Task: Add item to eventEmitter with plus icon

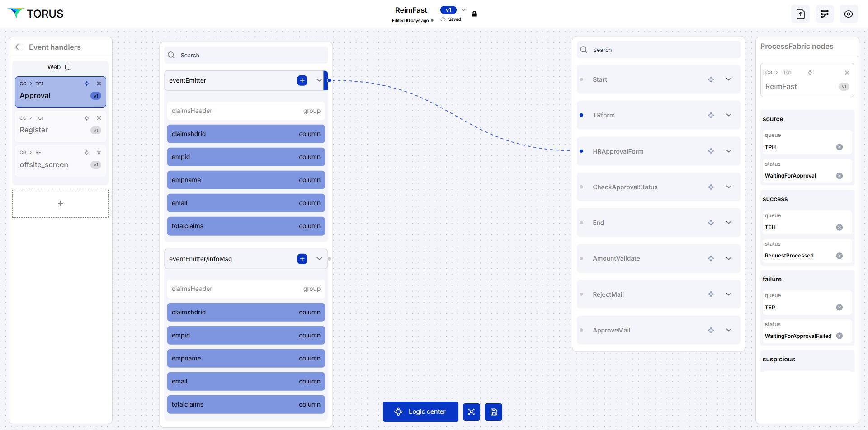Action: [302, 80]
